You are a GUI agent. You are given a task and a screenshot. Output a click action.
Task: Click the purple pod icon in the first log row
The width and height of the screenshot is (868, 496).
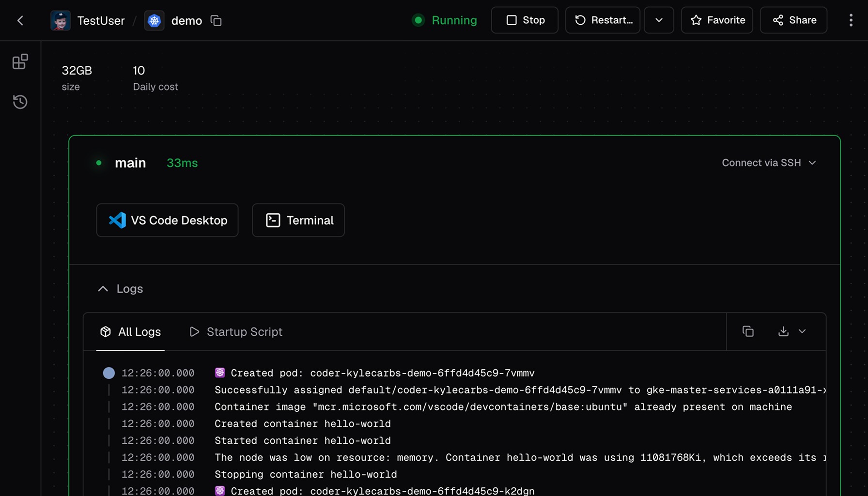(220, 372)
